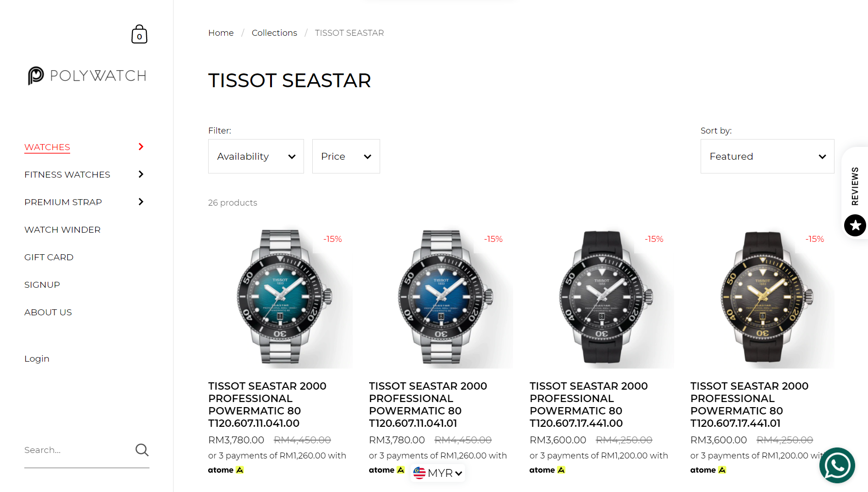Expand the Fitness Watches submenu arrow
Screen dimensions: 868x492
pos(141,174)
